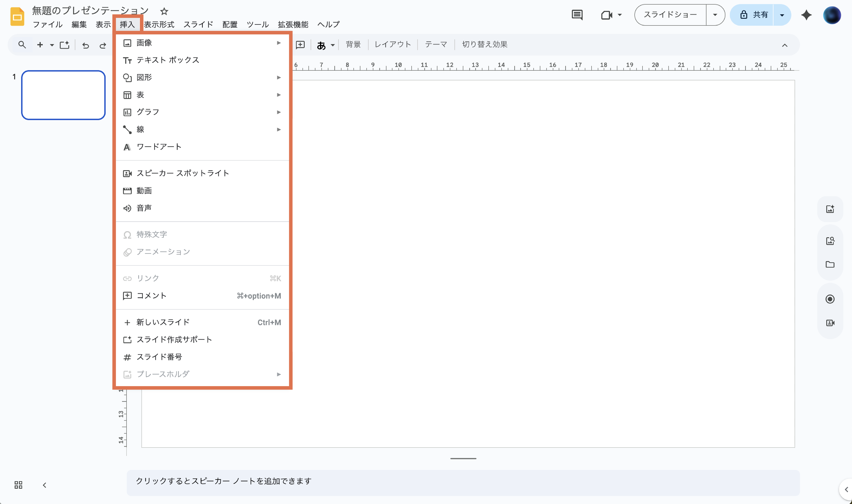Screen dimensions: 852x504
Task: Click the redo arrow in toolbar
Action: point(103,45)
